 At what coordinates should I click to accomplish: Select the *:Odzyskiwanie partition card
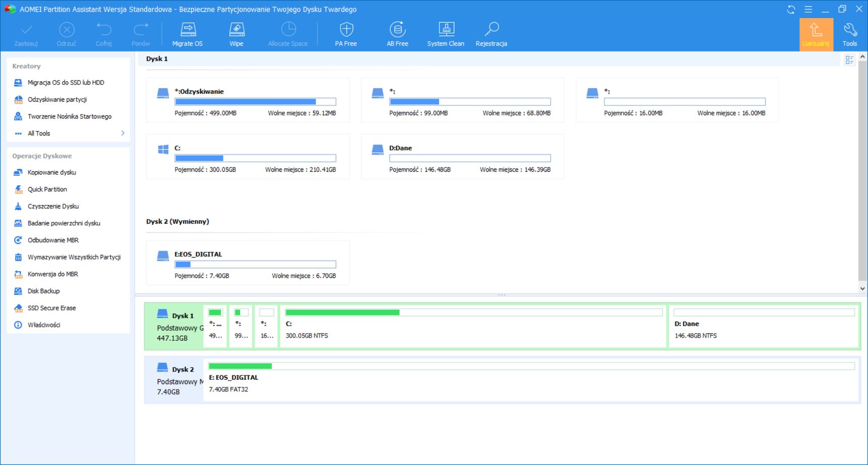pyautogui.click(x=248, y=100)
